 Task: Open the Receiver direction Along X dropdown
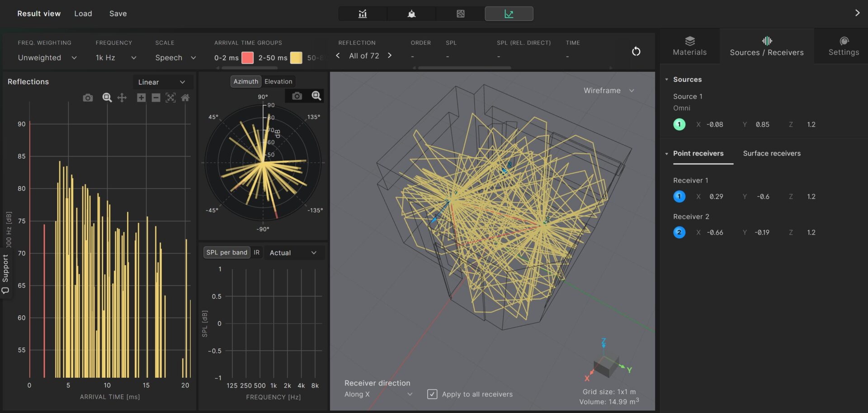click(x=378, y=394)
